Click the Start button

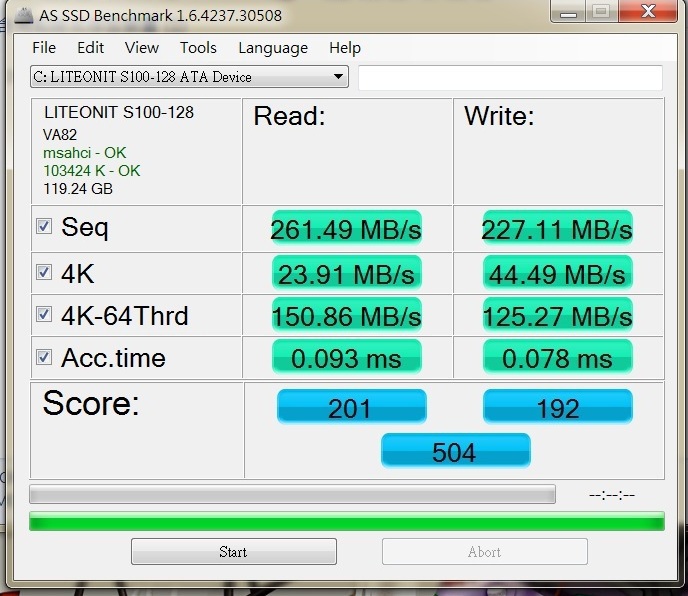click(234, 552)
